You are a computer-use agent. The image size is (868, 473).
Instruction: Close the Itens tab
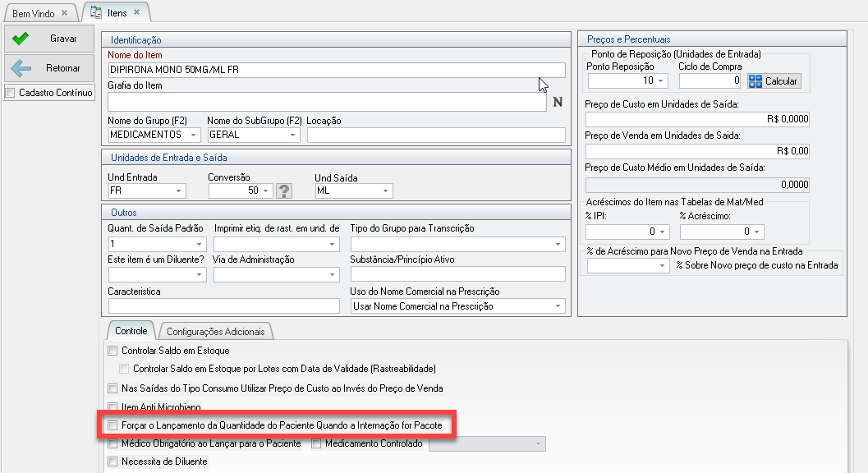136,13
